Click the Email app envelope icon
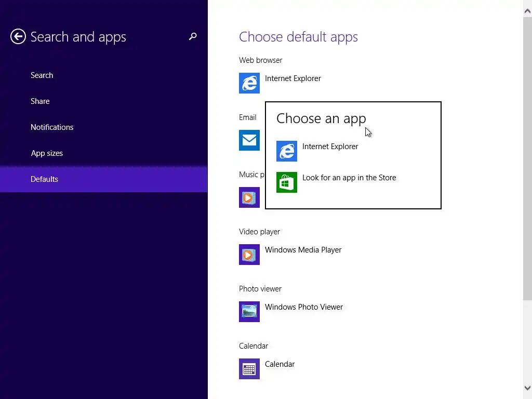The image size is (532, 399). pos(249,140)
